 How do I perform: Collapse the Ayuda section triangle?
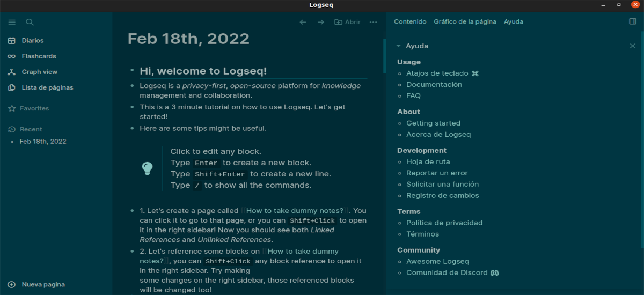point(399,46)
